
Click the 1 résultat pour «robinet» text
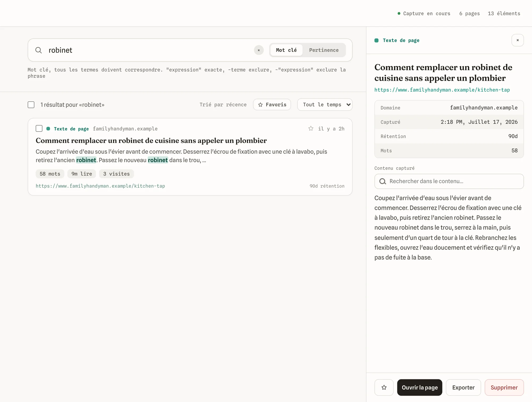point(72,105)
